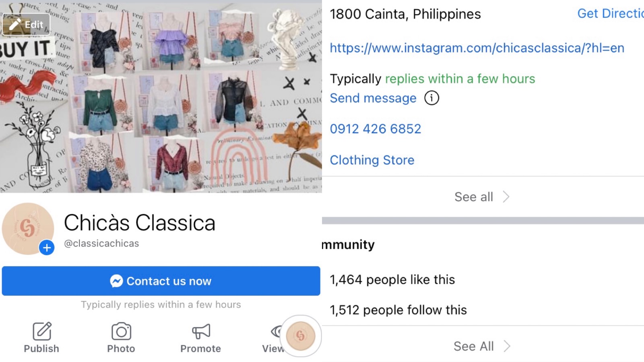The width and height of the screenshot is (644, 362).
Task: Click the Contact us now button
Action: click(161, 281)
